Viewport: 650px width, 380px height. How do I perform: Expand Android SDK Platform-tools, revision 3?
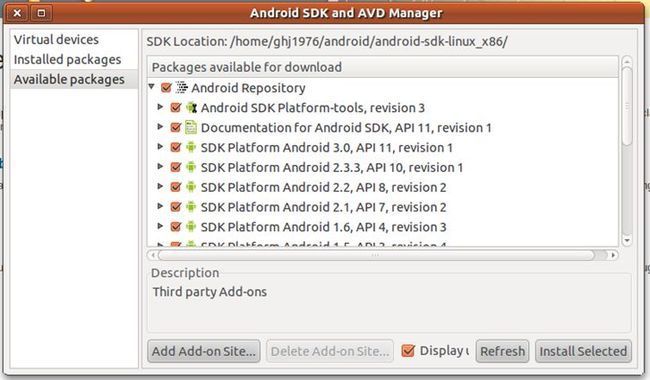[x=160, y=107]
